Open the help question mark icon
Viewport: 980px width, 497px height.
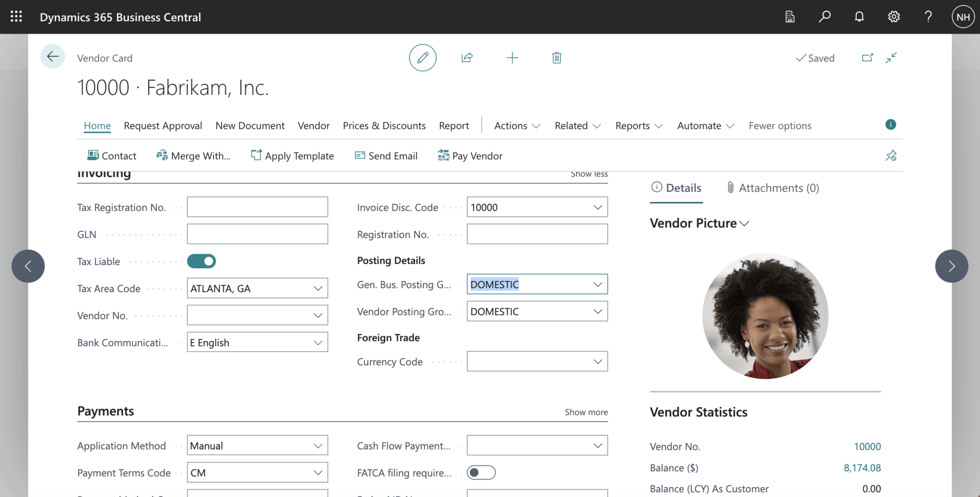point(929,17)
